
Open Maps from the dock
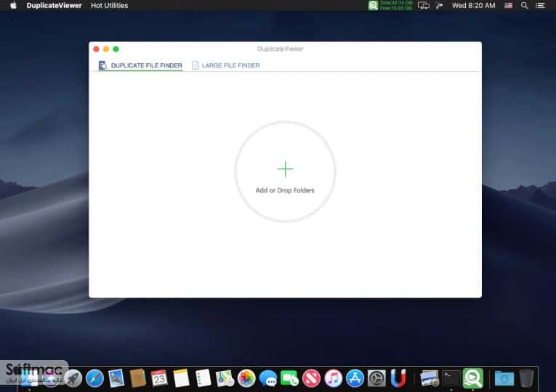pos(225,378)
